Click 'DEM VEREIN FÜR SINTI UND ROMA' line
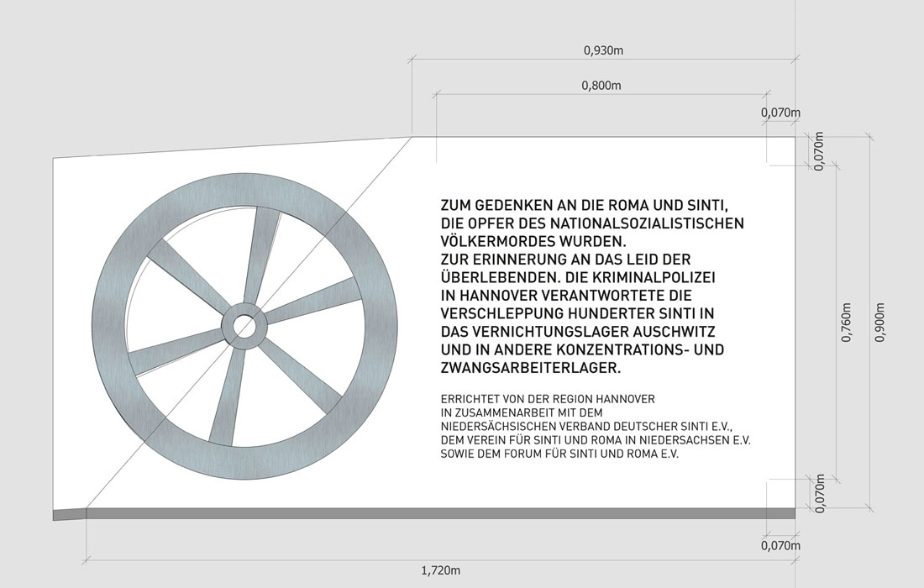924x588 pixels. coord(595,440)
